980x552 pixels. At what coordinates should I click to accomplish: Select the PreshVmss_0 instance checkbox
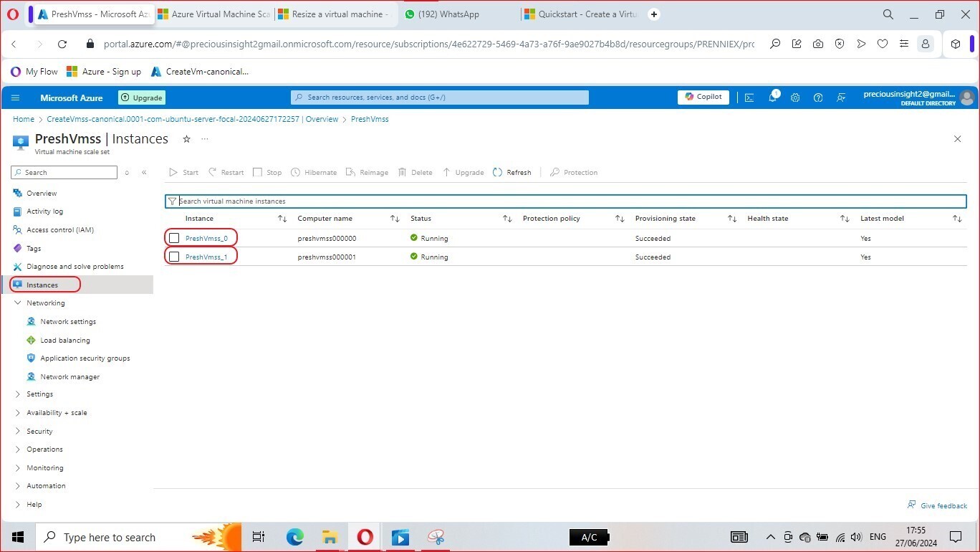[174, 238]
